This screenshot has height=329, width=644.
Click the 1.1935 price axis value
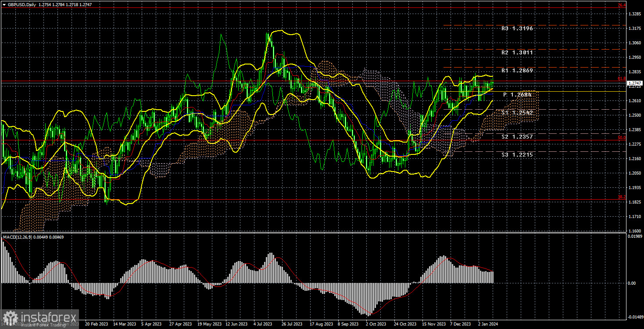(x=634, y=188)
